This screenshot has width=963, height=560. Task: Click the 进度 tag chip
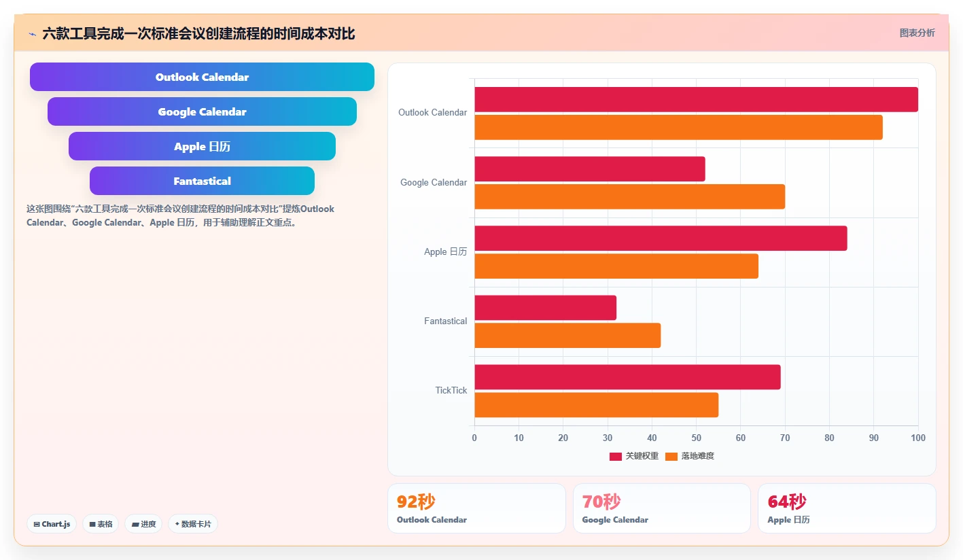(143, 524)
